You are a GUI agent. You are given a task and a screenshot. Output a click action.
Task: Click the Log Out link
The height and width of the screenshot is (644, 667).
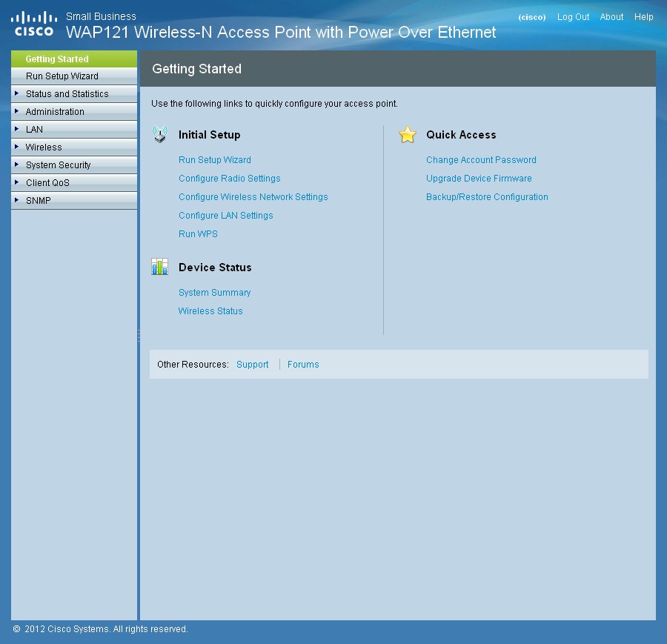(573, 17)
